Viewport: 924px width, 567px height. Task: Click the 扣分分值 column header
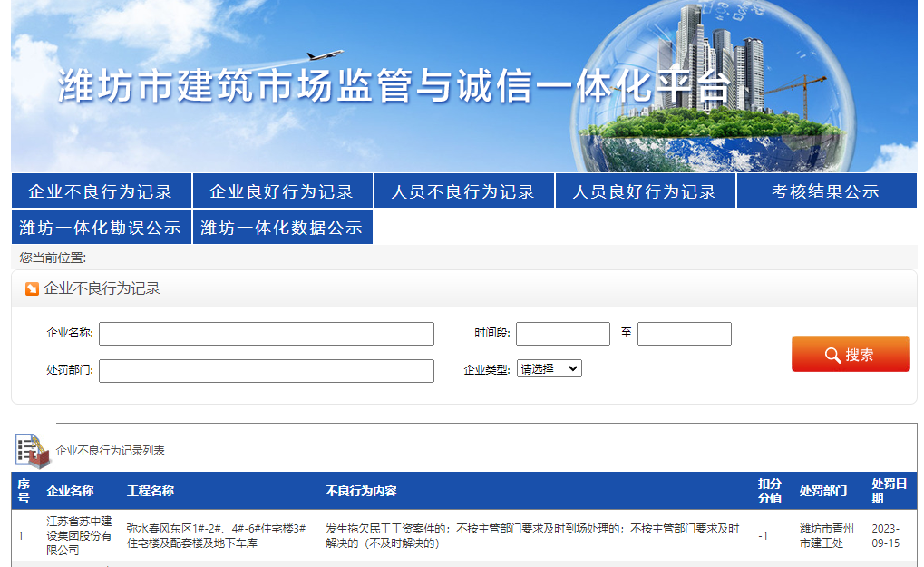coord(770,491)
